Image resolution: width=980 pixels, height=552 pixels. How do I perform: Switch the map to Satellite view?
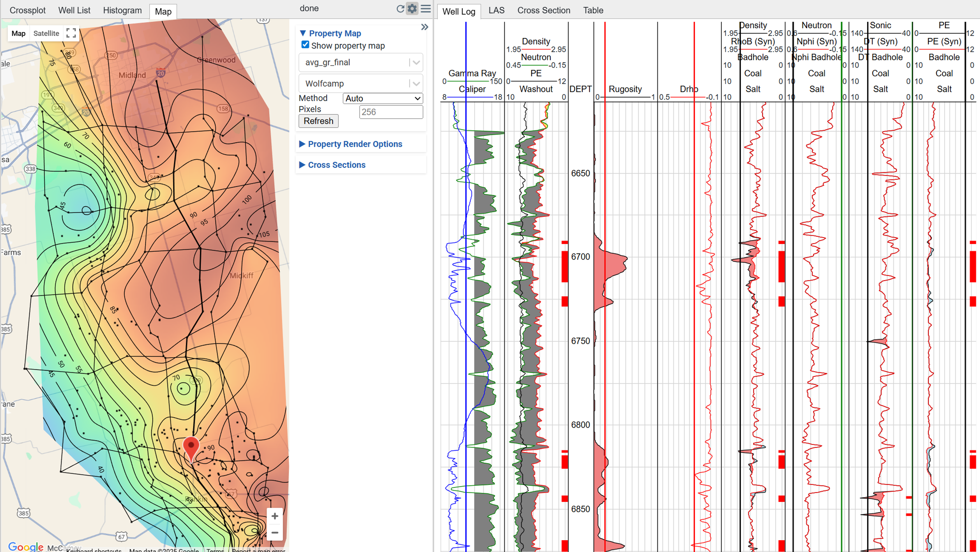[x=46, y=33]
